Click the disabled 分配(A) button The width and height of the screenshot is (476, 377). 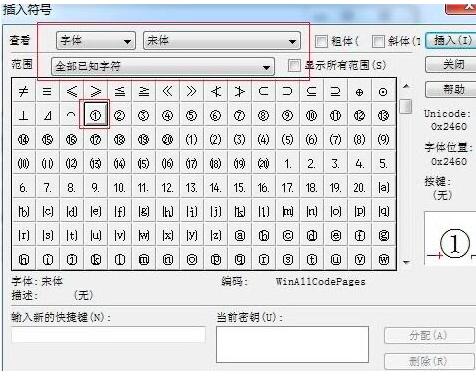pos(429,335)
